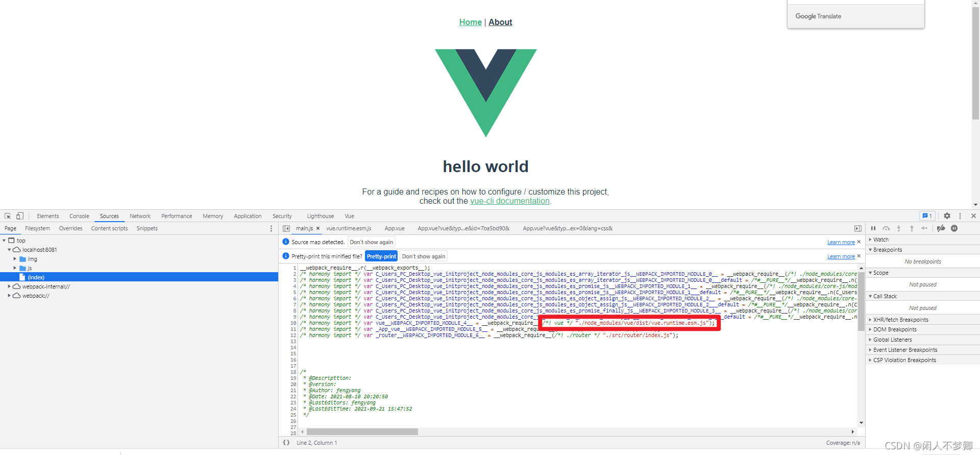This screenshot has width=980, height=455.
Task: Step into next function call
Action: (x=899, y=228)
